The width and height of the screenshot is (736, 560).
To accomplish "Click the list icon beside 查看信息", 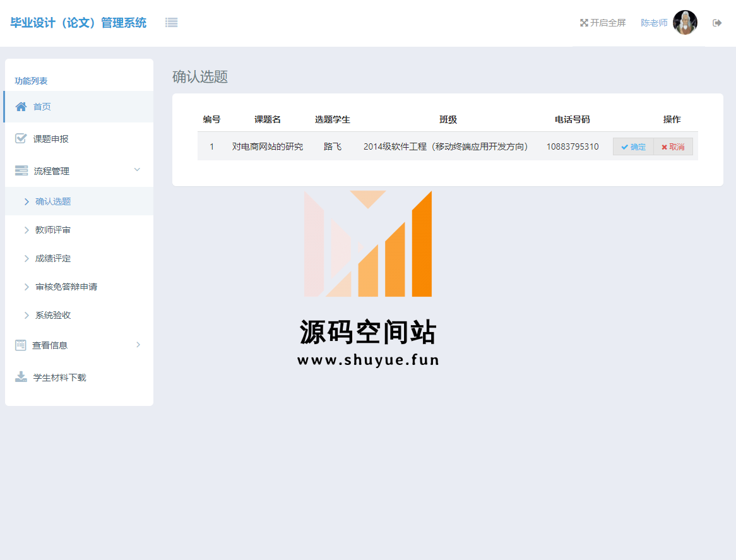I will (x=21, y=345).
